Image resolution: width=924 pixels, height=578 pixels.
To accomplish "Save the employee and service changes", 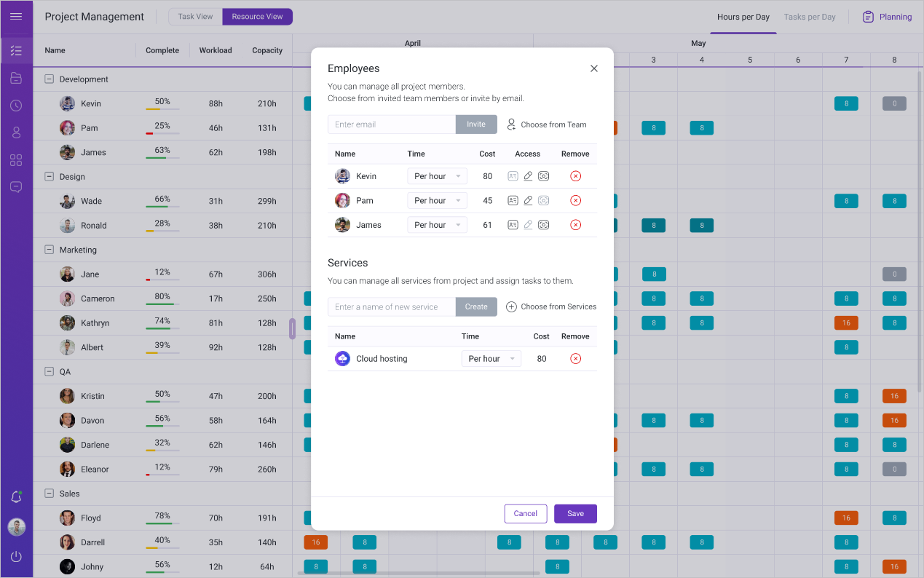I will point(575,513).
